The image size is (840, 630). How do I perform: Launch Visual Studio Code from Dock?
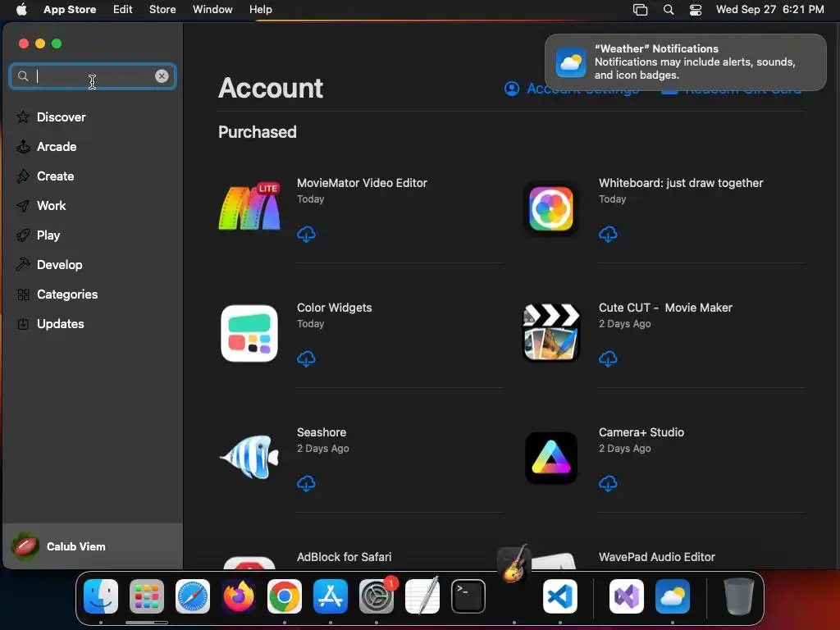559,596
